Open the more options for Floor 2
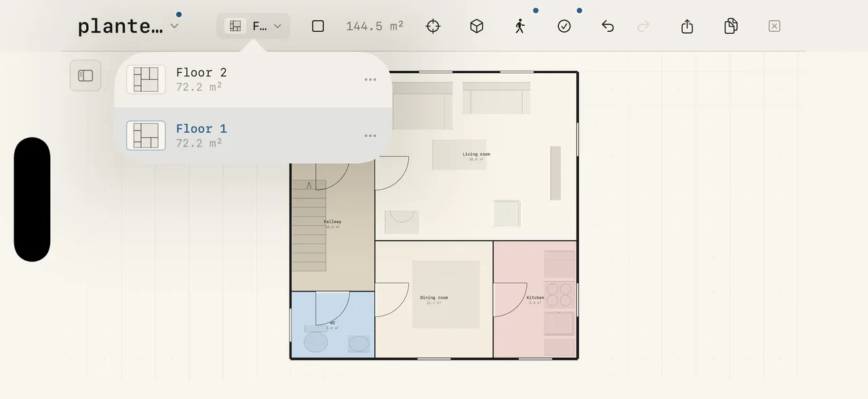The width and height of the screenshot is (868, 399). (x=370, y=79)
